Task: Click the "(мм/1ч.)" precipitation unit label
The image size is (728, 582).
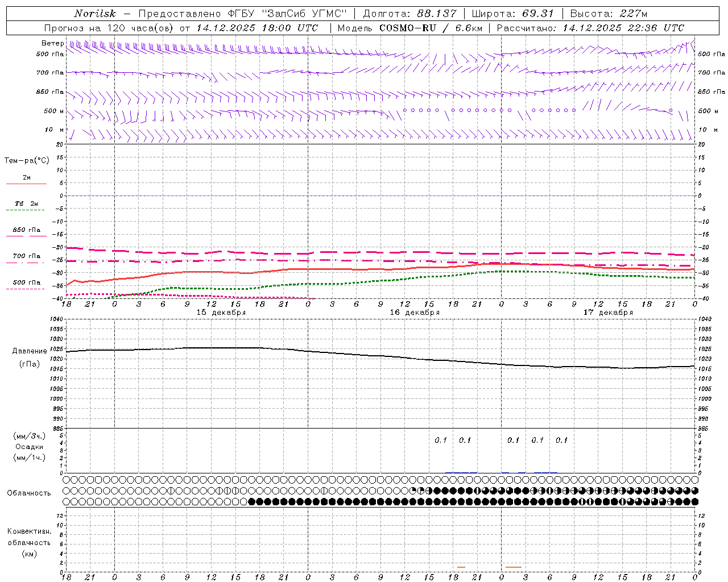Action: click(x=30, y=458)
